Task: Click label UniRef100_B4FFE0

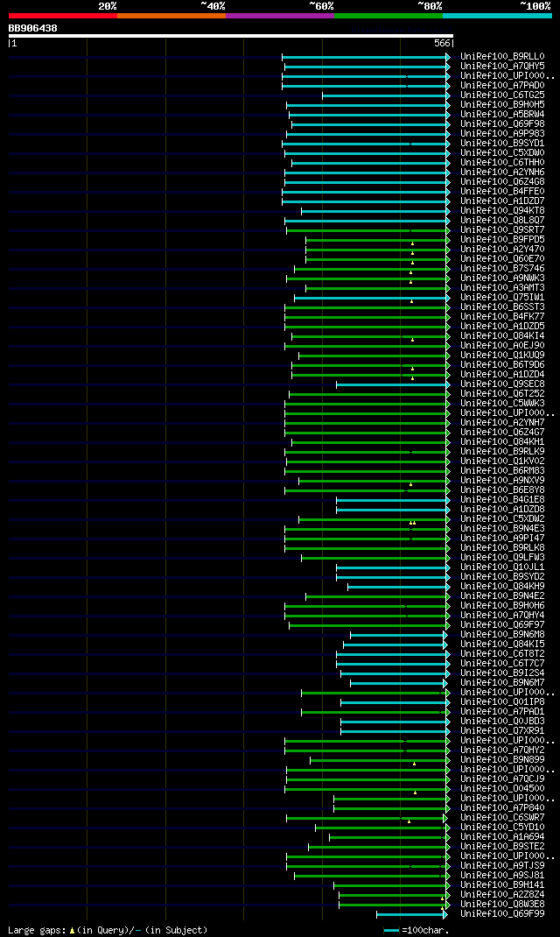Action: [502, 191]
